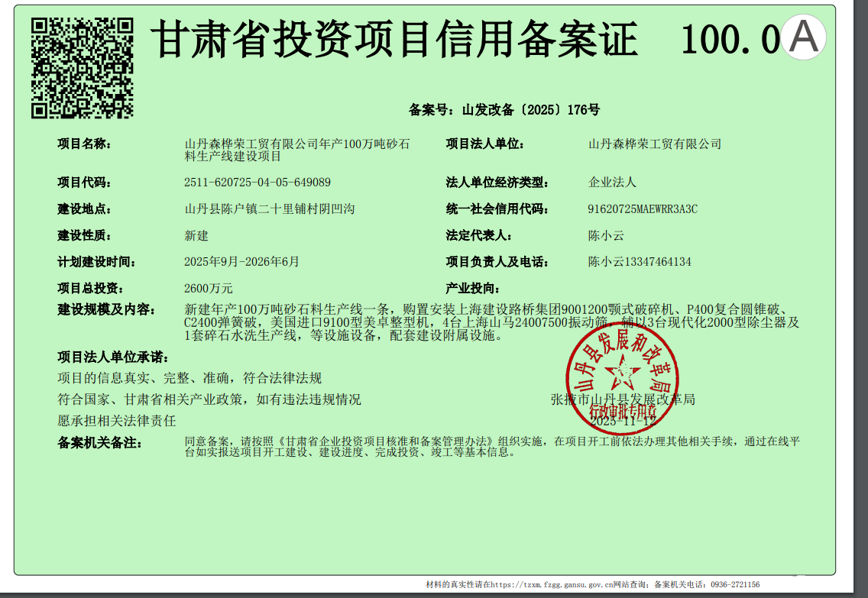Image resolution: width=868 pixels, height=598 pixels.
Task: Click the economic type value 企业法人
Action: (x=612, y=183)
